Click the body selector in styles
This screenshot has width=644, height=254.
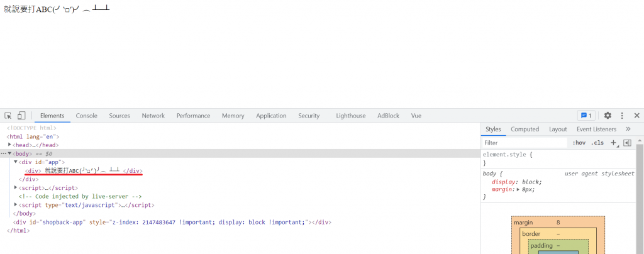[491, 174]
